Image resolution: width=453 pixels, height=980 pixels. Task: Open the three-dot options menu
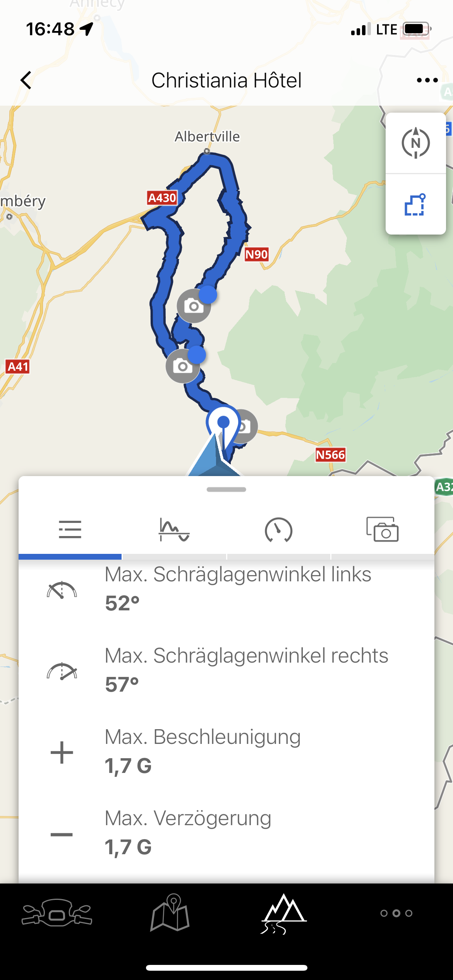[427, 80]
